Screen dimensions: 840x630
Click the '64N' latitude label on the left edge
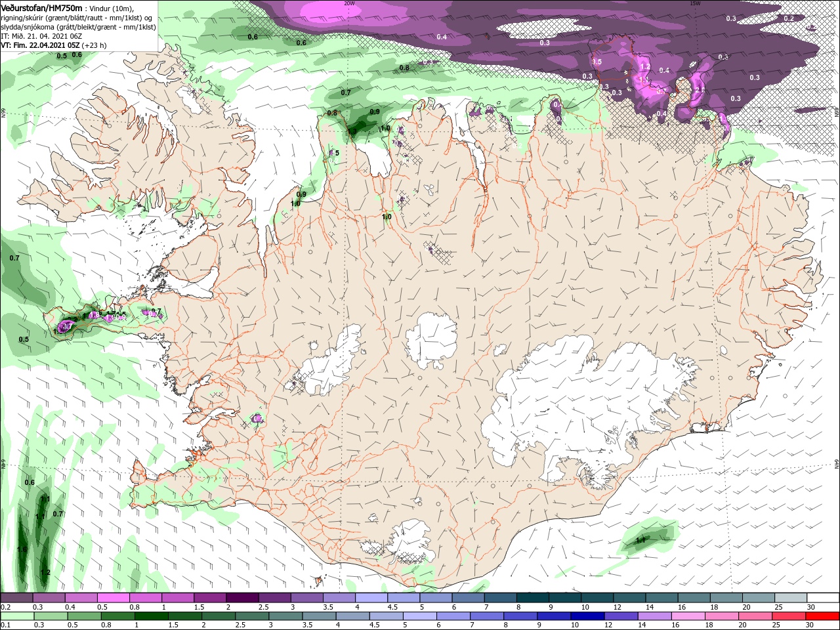3,463
